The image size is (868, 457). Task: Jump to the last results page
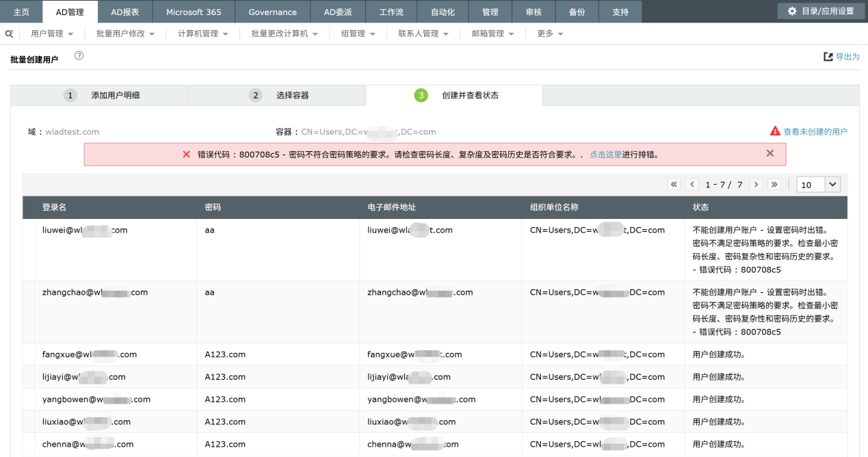774,185
